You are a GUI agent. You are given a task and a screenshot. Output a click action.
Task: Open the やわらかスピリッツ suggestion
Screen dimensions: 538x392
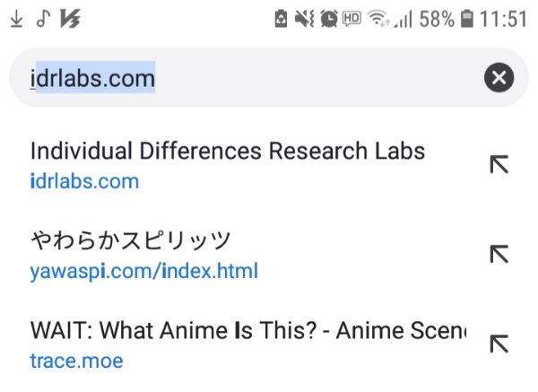(131, 240)
